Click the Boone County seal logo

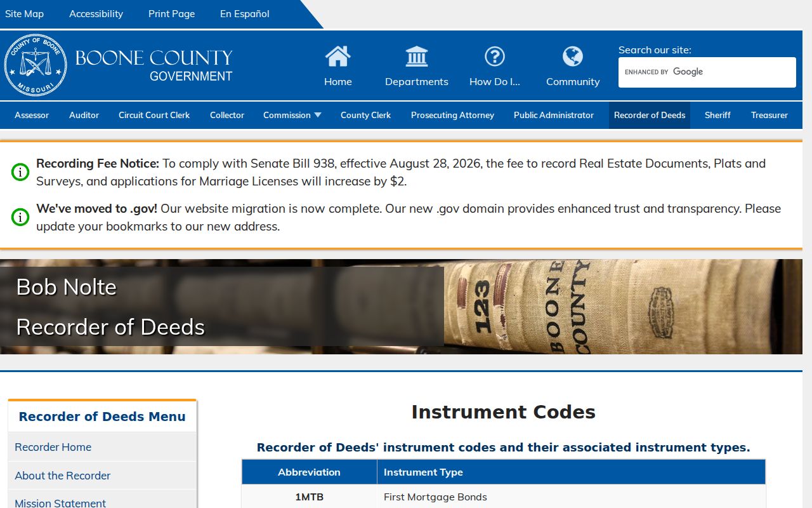tap(36, 65)
